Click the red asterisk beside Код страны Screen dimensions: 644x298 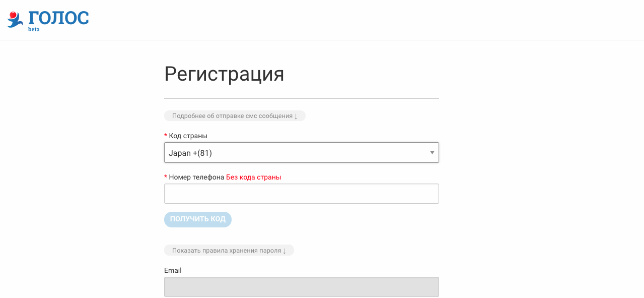166,136
